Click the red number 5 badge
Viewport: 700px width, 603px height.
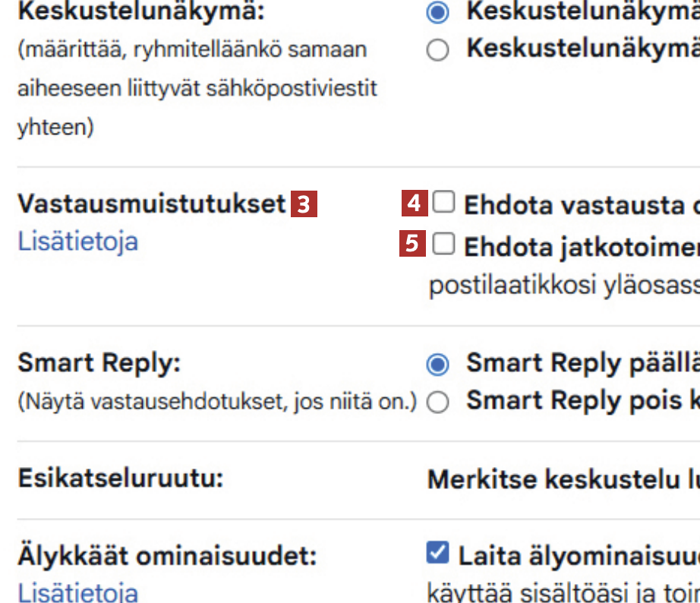tap(415, 245)
